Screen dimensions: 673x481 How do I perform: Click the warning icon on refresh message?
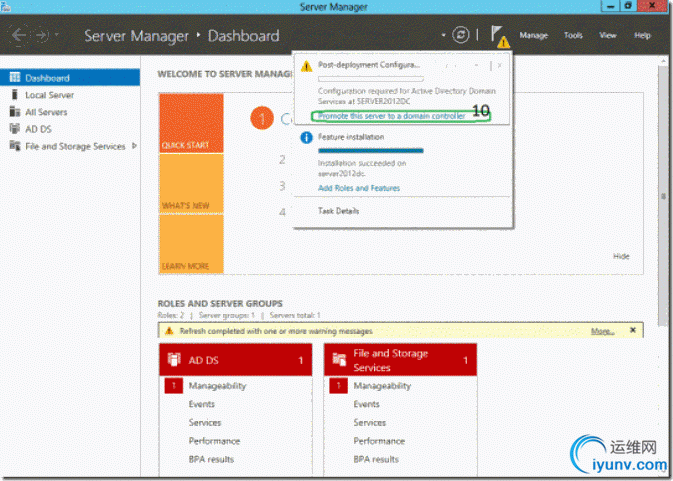[x=169, y=331]
